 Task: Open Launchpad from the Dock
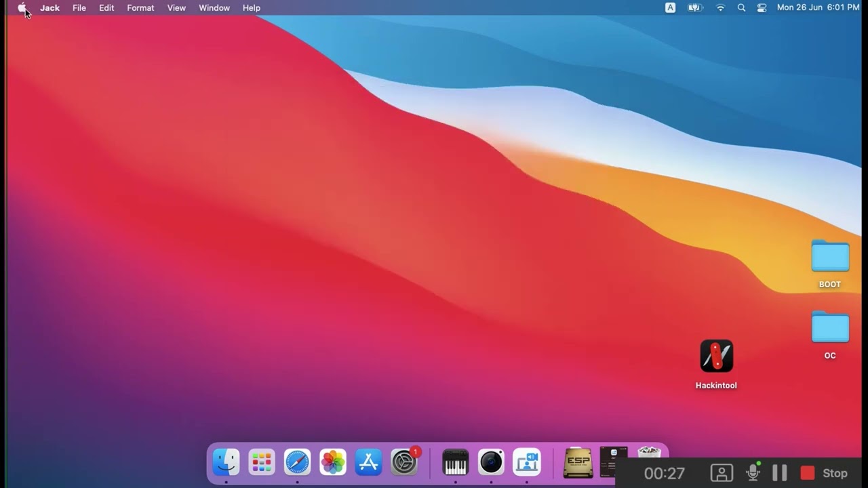point(261,463)
